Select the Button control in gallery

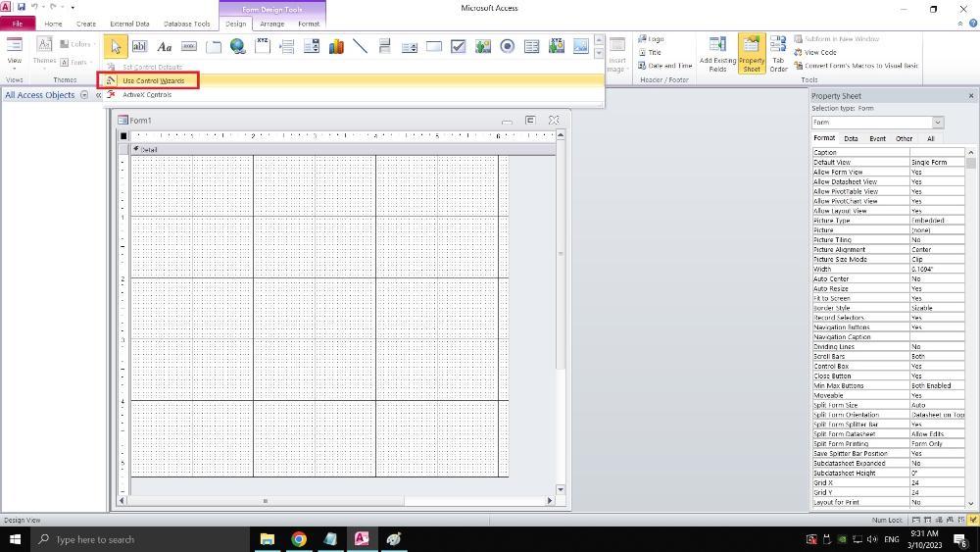pyautogui.click(x=189, y=46)
